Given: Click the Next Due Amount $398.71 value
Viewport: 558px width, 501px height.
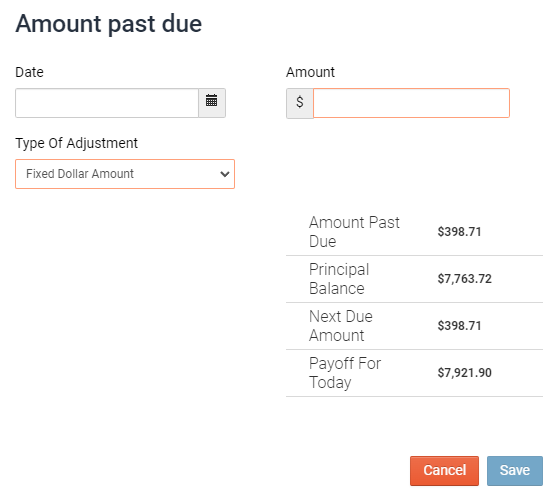Looking at the screenshot, I should [459, 326].
